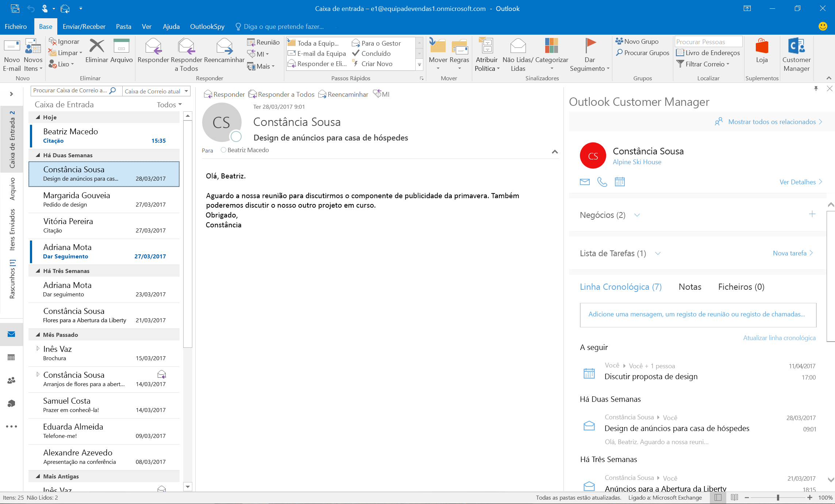This screenshot has height=504, width=835.
Task: Click Atualizar linha cronológica link
Action: pos(779,338)
